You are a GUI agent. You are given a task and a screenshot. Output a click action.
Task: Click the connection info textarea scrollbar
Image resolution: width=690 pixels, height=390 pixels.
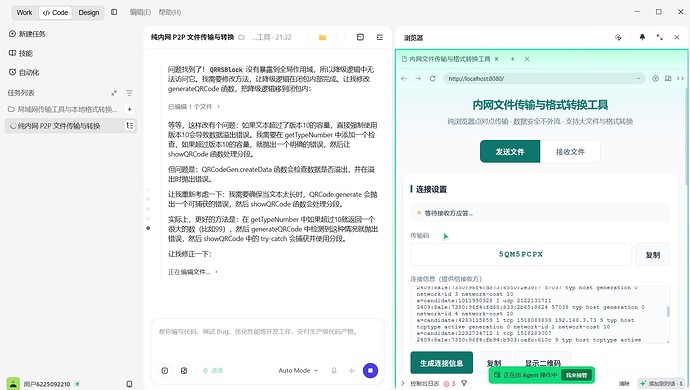coord(668,312)
